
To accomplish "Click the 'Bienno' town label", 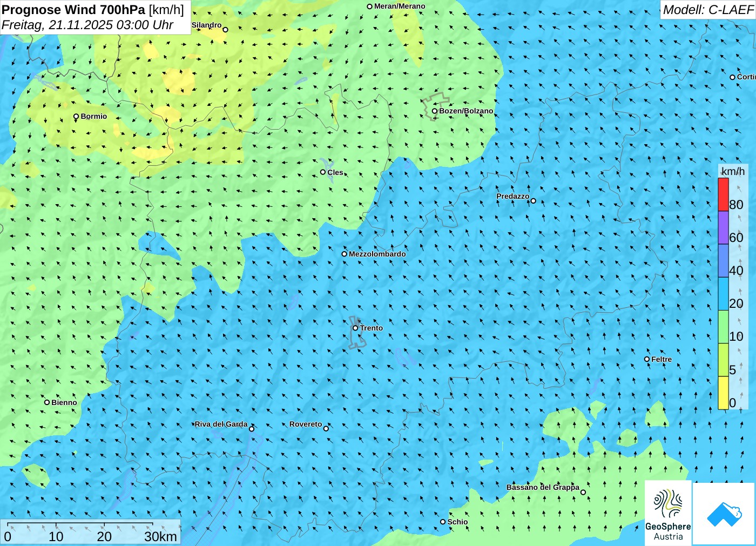I will click(x=64, y=402).
